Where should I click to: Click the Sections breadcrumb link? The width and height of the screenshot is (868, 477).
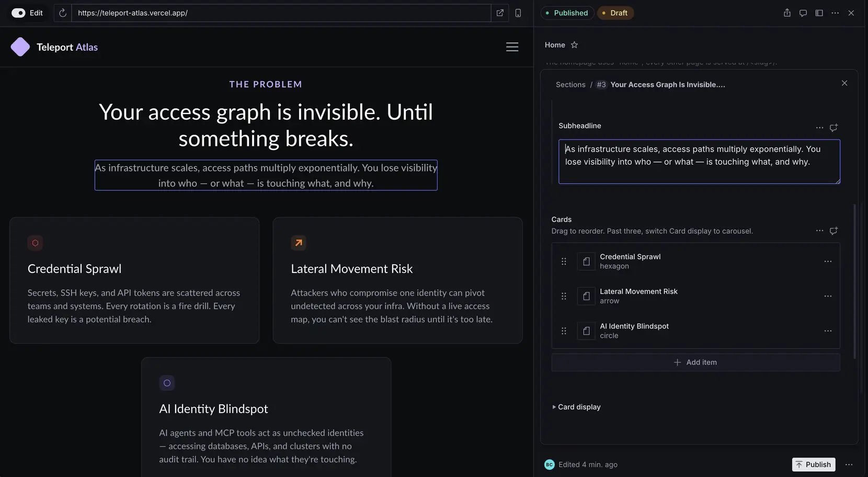pos(570,85)
